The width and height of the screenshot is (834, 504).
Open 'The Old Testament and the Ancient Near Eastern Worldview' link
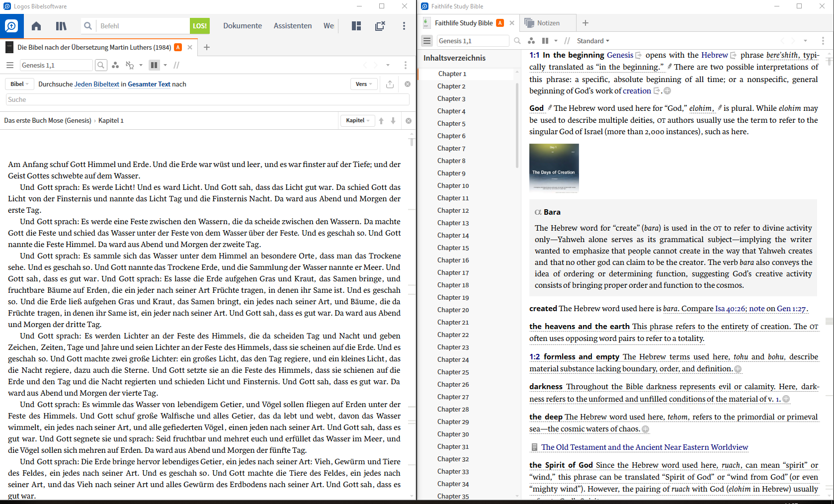pos(644,447)
